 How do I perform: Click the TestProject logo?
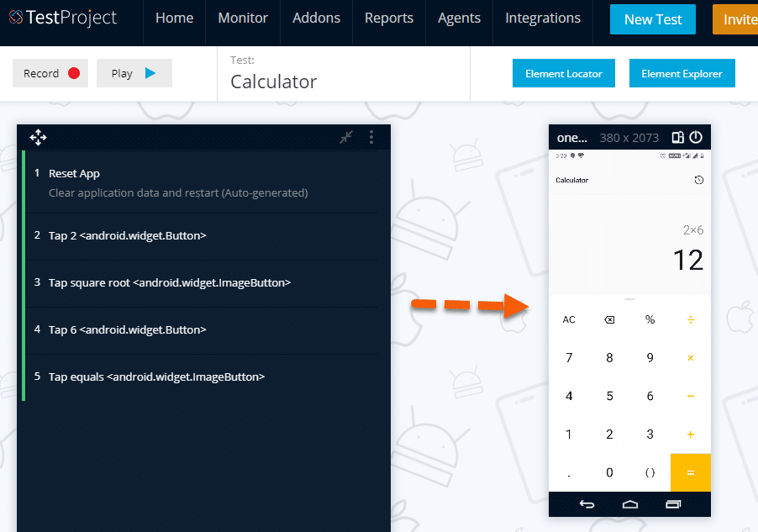[63, 18]
